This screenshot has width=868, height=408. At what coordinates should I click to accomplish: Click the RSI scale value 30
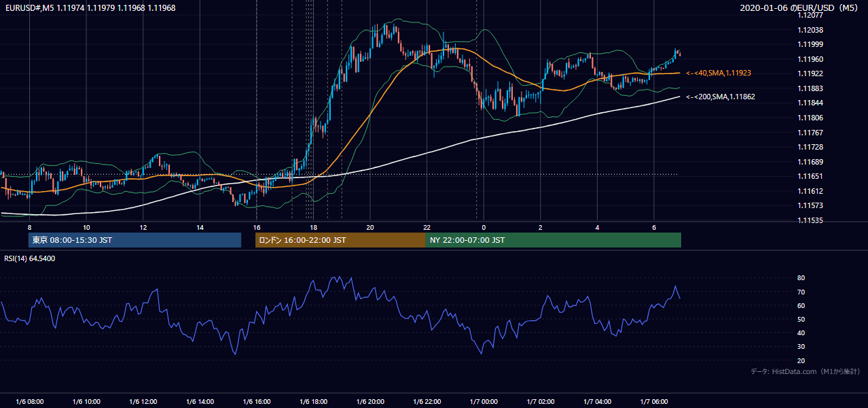tap(801, 347)
